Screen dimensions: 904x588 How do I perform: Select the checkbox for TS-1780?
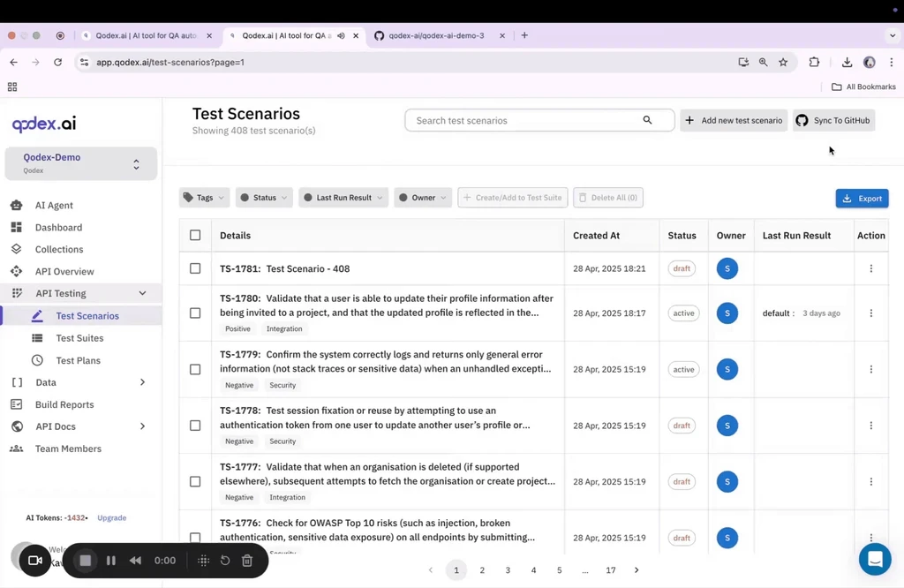click(x=195, y=313)
